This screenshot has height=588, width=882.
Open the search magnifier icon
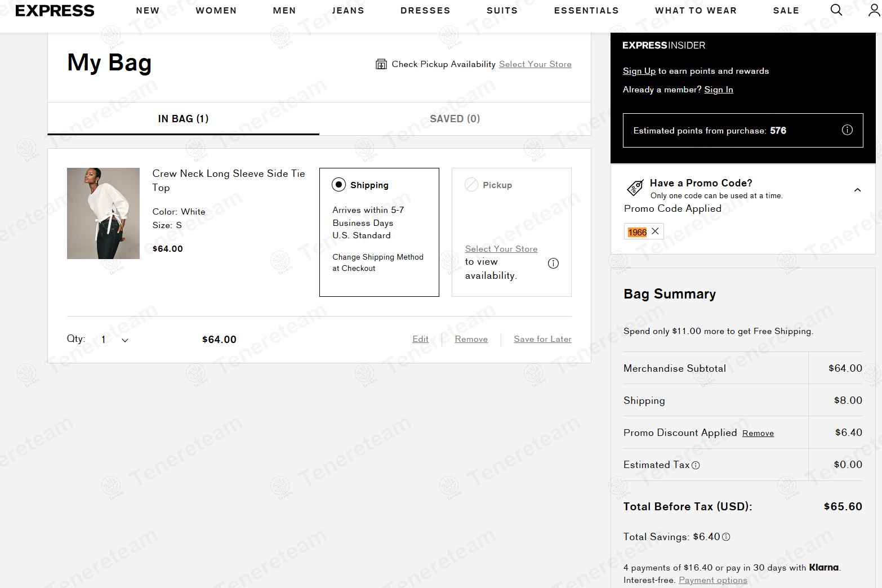click(x=836, y=10)
